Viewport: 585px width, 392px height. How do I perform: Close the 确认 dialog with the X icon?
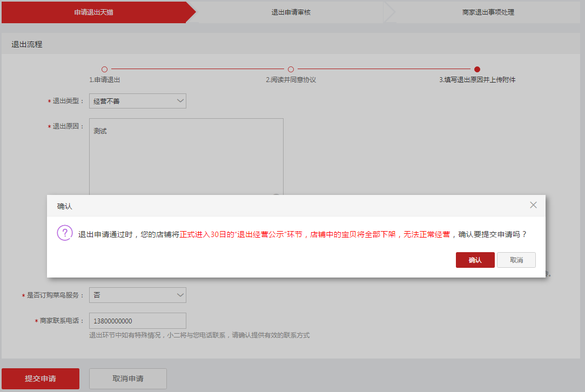pyautogui.click(x=533, y=205)
